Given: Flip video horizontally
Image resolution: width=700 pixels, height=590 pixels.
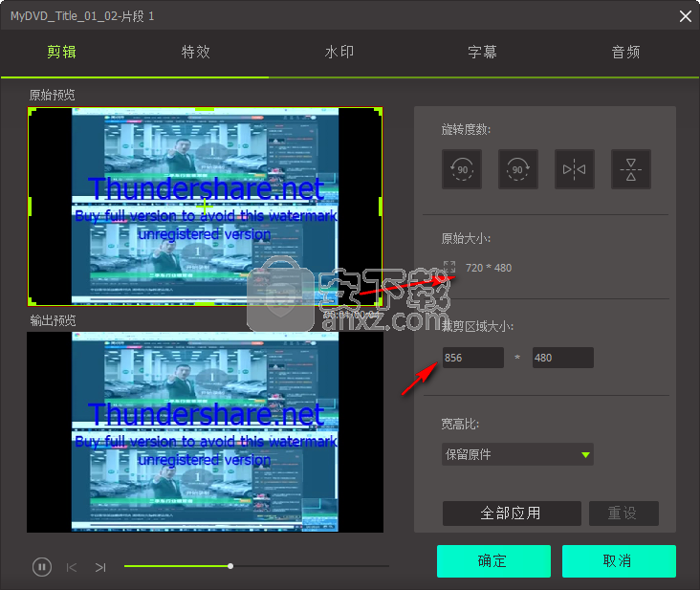Looking at the screenshot, I should pos(574,169).
